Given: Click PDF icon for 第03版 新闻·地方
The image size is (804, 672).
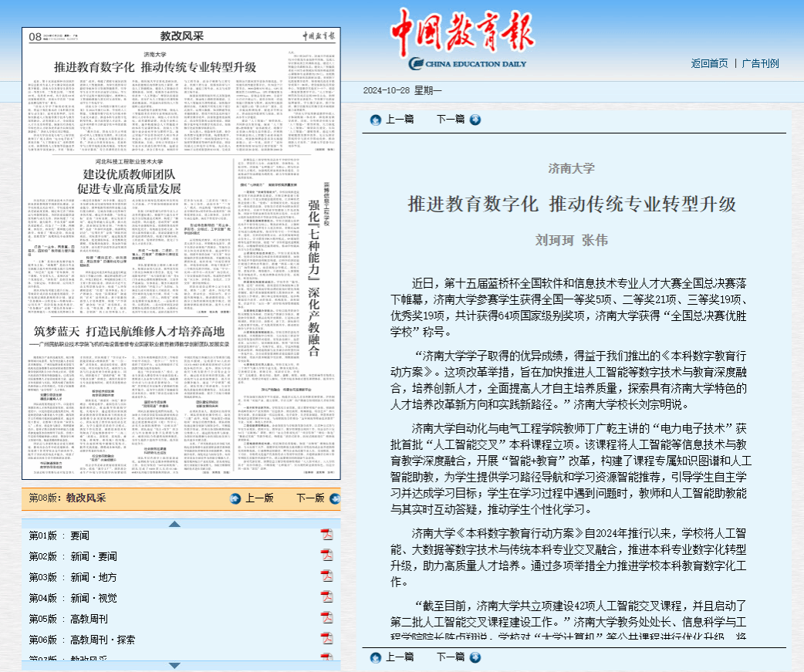Looking at the screenshot, I should tap(326, 576).
